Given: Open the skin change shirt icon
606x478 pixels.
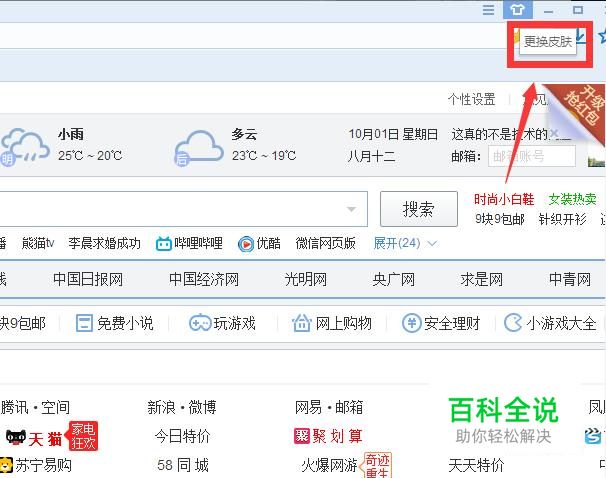Looking at the screenshot, I should coord(517,10).
